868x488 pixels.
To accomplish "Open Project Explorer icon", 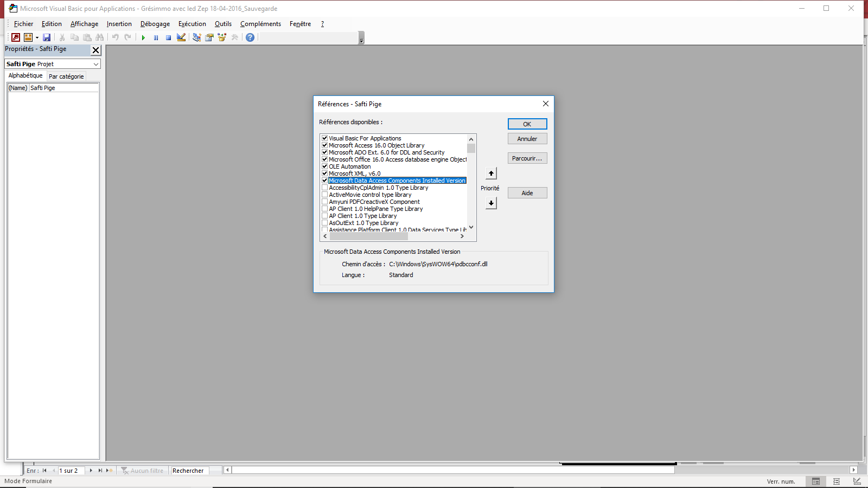I will (196, 37).
